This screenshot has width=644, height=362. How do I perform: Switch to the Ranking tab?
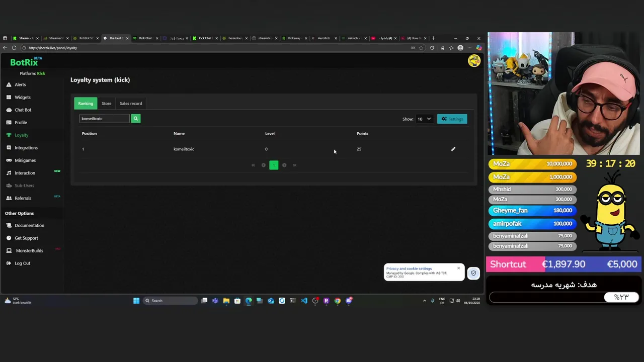click(x=86, y=104)
